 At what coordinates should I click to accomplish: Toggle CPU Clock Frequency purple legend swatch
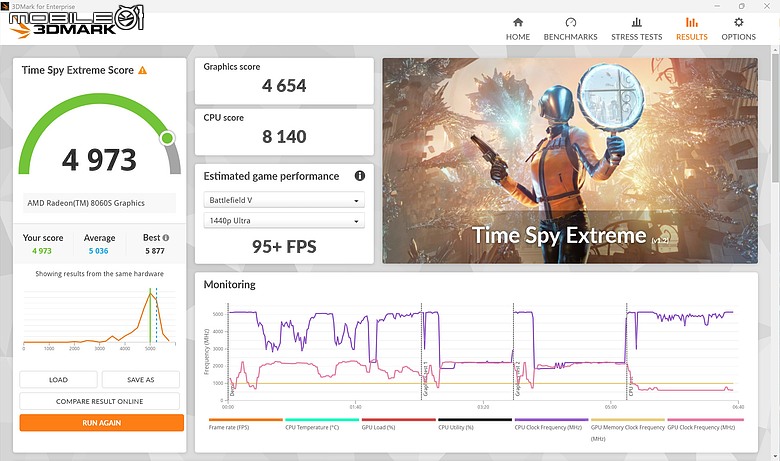pyautogui.click(x=551, y=420)
